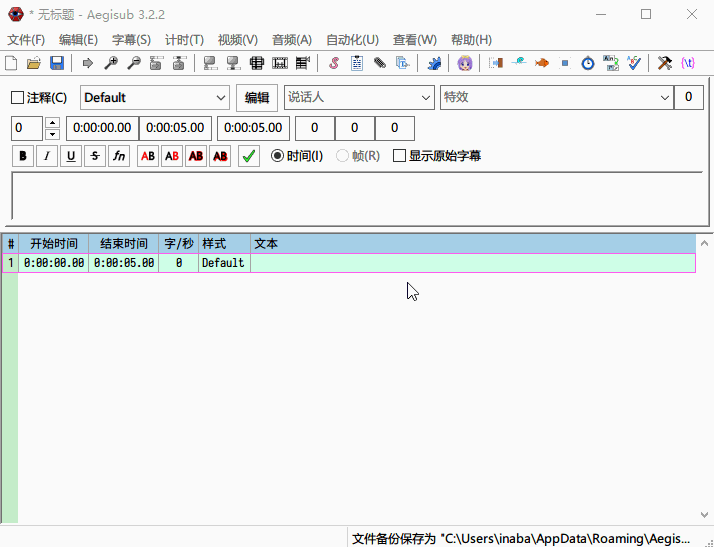Open the Attachments paperclip icon
Screen dimensions: 714x547
[380, 63]
